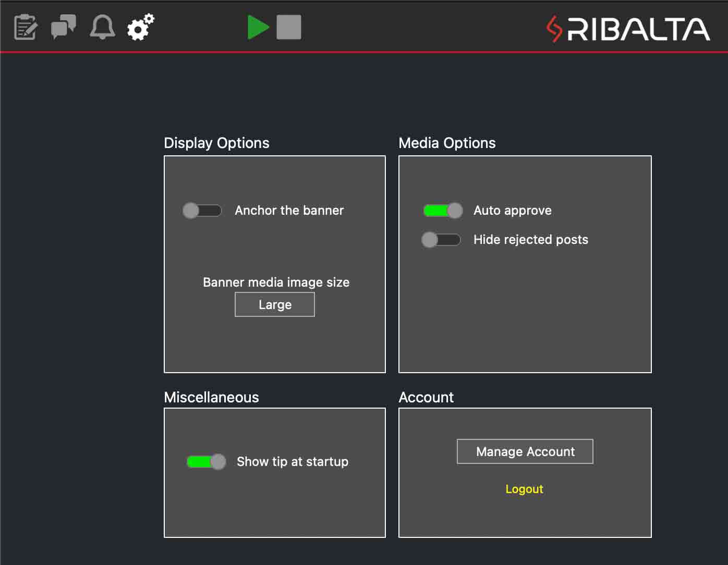Enable the Anchor the banner toggle

(202, 211)
